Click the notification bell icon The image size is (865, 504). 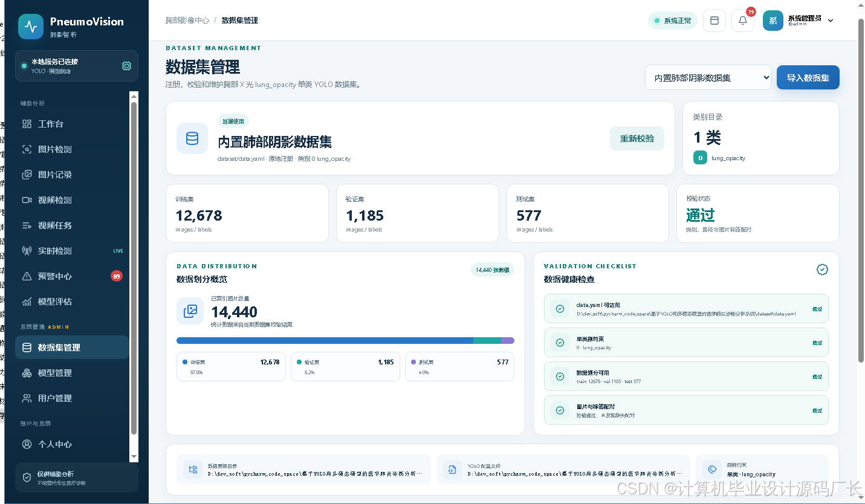743,21
